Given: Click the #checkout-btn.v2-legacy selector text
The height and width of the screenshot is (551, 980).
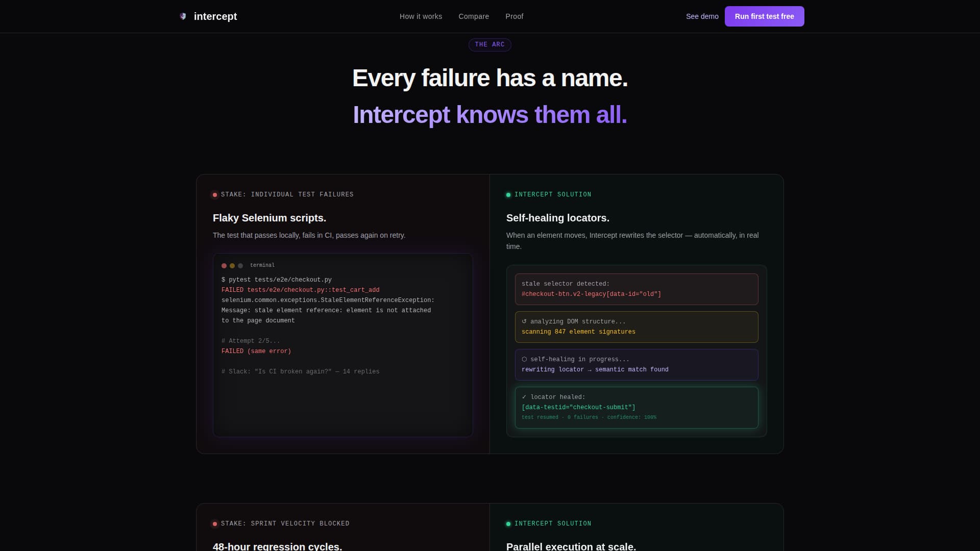Looking at the screenshot, I should click(591, 294).
